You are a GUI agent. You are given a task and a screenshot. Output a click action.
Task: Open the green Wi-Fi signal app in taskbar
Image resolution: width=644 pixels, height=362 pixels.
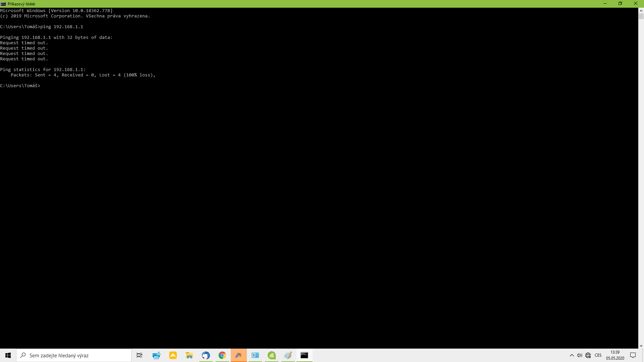pos(272,355)
